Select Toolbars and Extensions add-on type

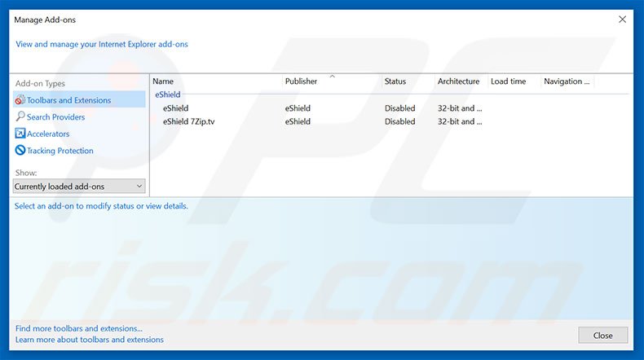79,99
